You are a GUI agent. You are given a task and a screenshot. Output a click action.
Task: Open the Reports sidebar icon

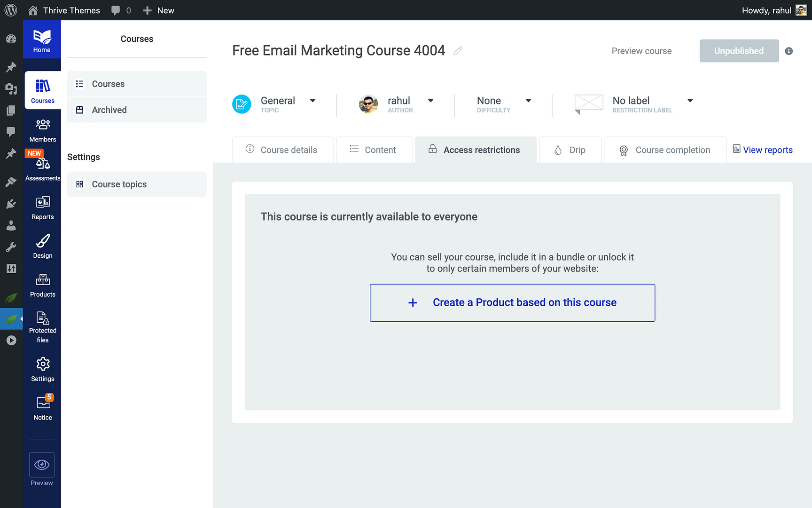pyautogui.click(x=43, y=203)
